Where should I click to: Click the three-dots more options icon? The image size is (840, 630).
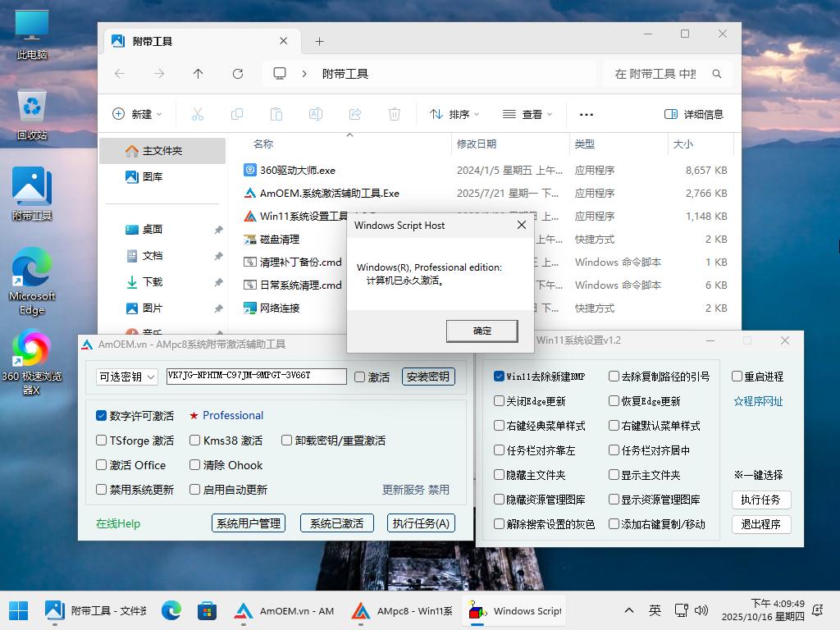pyautogui.click(x=586, y=115)
